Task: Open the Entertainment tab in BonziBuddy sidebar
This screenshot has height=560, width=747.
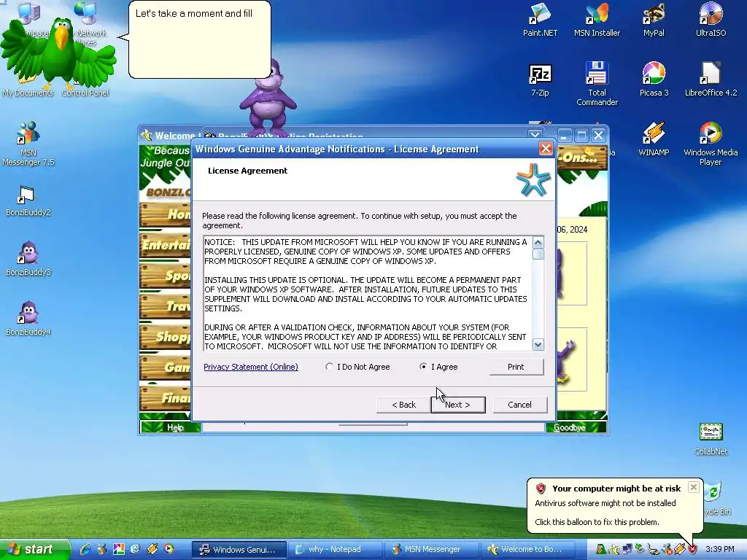Action: tap(166, 245)
